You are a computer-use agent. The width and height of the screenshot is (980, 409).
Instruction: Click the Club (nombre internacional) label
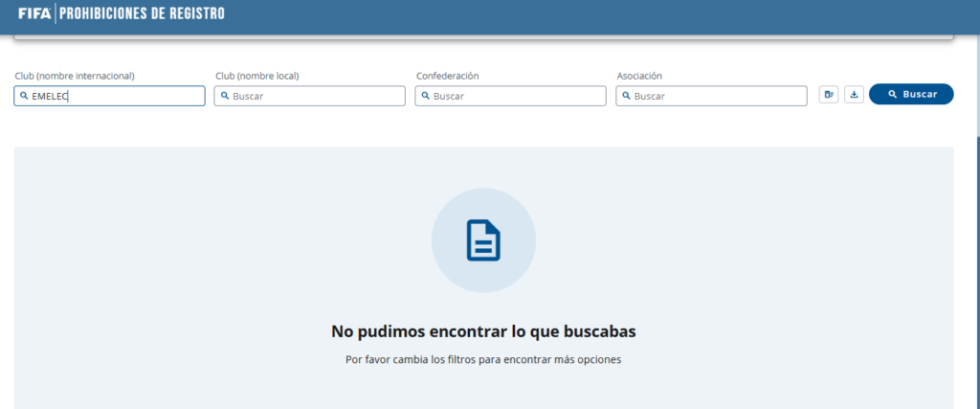click(x=75, y=76)
